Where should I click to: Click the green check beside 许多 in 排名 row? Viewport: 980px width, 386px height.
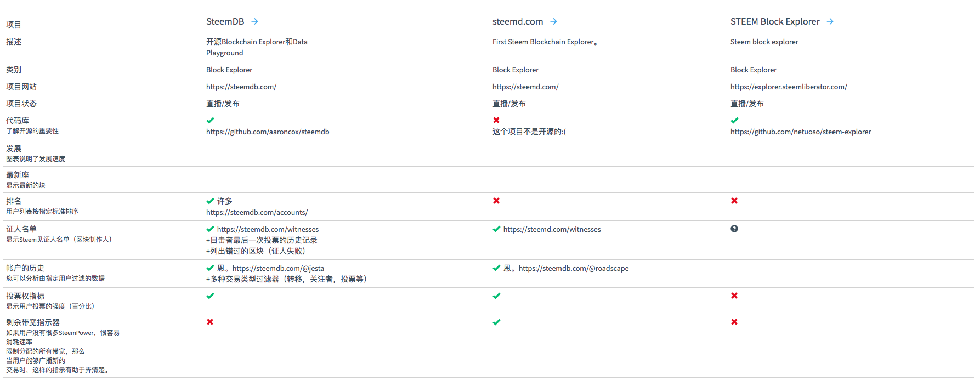(210, 201)
